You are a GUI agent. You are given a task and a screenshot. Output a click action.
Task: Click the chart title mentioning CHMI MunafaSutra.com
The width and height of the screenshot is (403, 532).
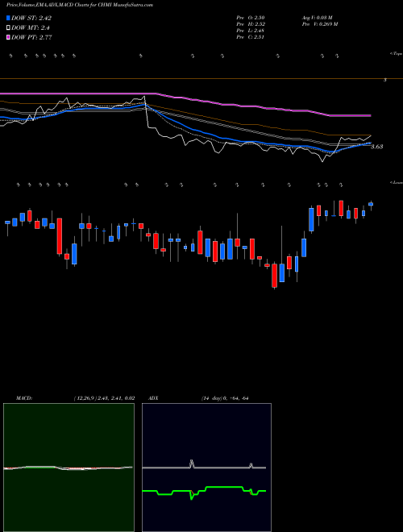(x=80, y=5)
